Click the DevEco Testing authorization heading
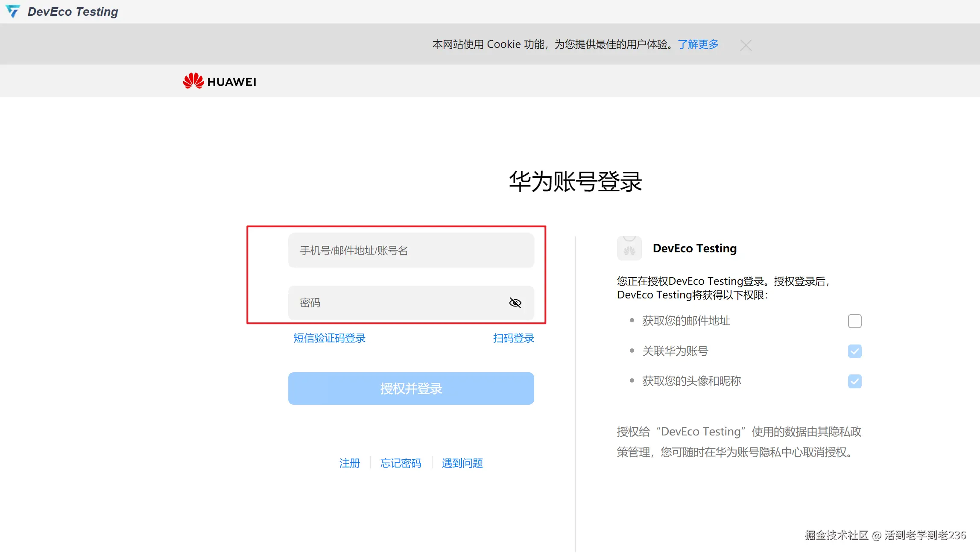Viewport: 980px width, 555px height. click(694, 248)
